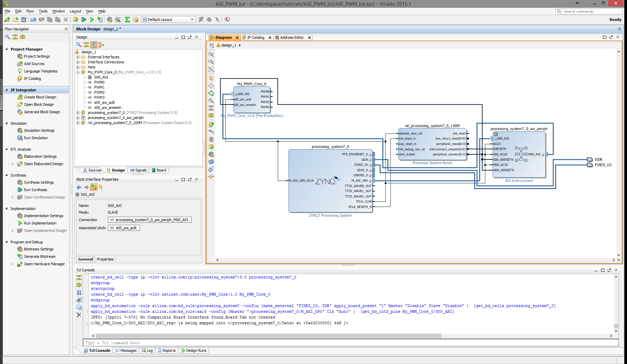Click the Select Area icon in diagram toolbar

(211, 78)
